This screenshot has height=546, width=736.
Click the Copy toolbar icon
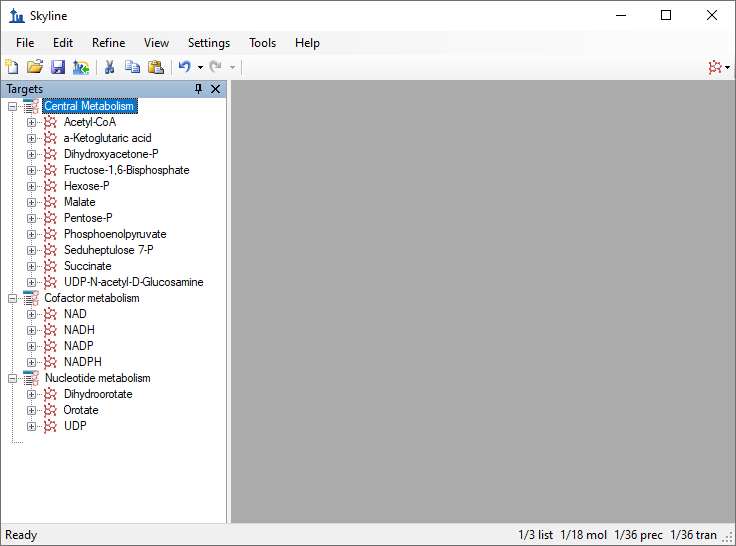coord(132,67)
